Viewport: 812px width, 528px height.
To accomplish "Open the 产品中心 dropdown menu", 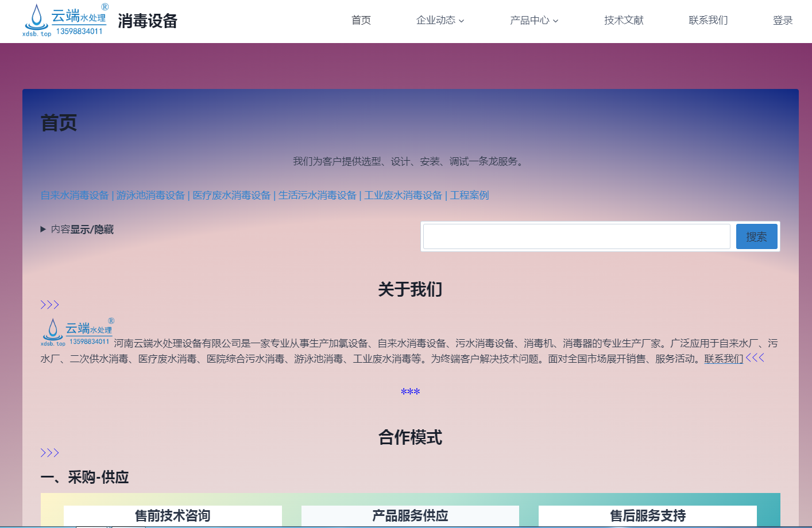I will click(533, 20).
